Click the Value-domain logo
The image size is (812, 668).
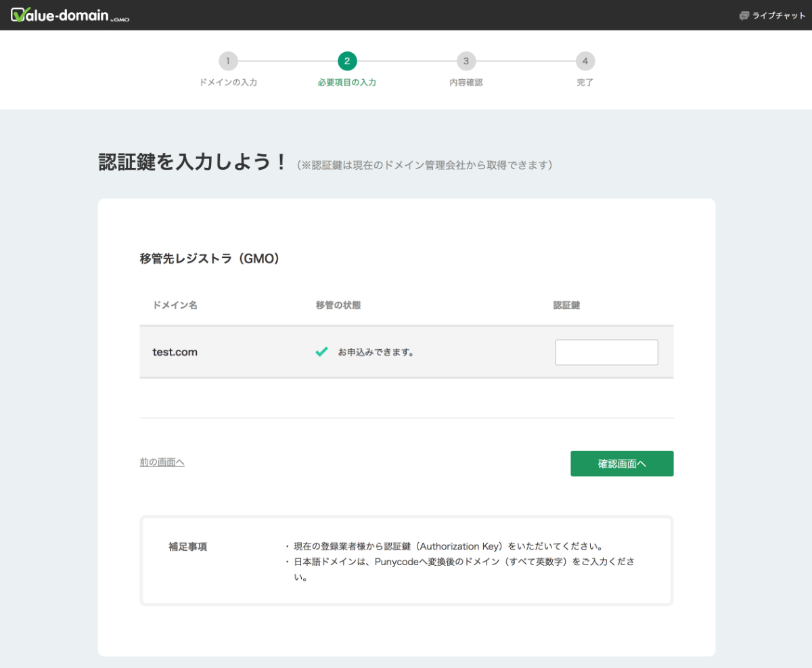click(x=70, y=15)
